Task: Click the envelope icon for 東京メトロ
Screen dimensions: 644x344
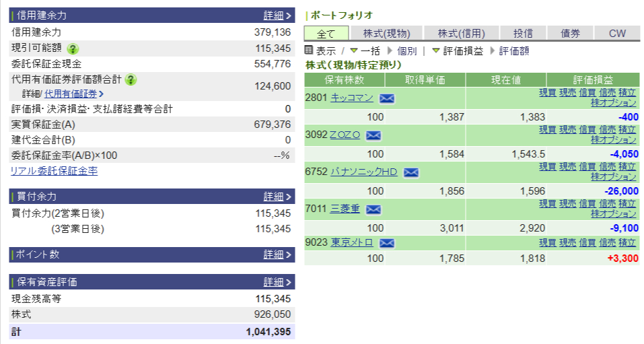Action: tap(386, 243)
